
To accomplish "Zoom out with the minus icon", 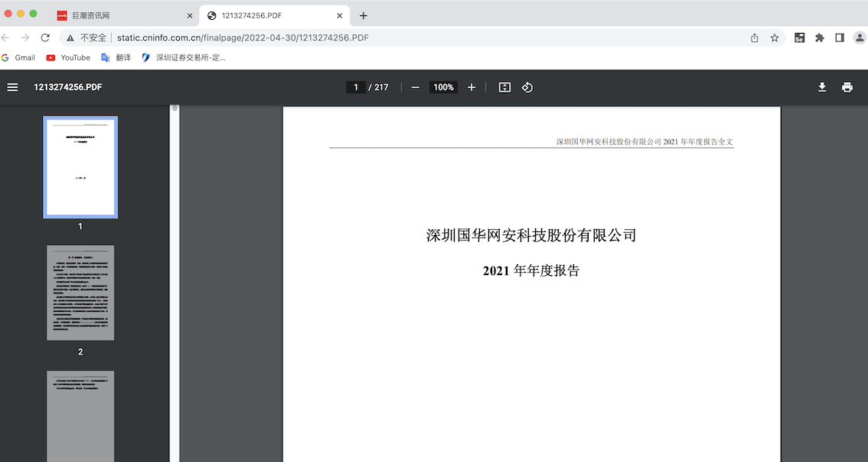I will coord(415,87).
